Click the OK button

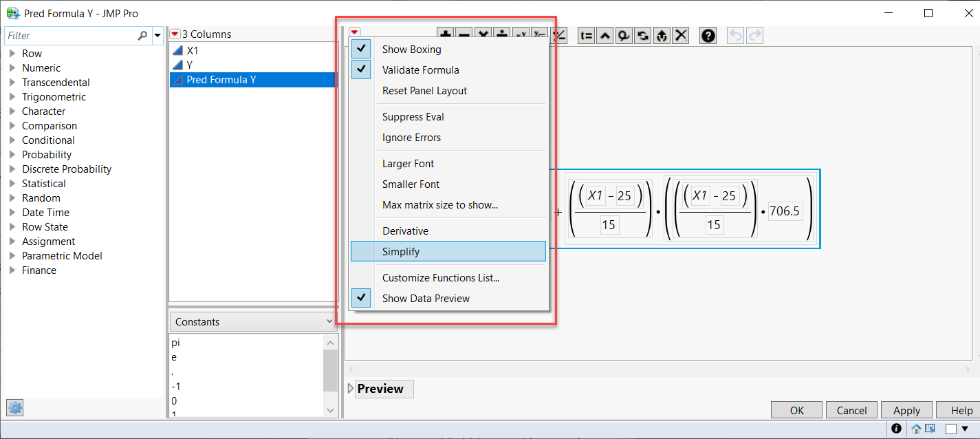click(x=796, y=409)
